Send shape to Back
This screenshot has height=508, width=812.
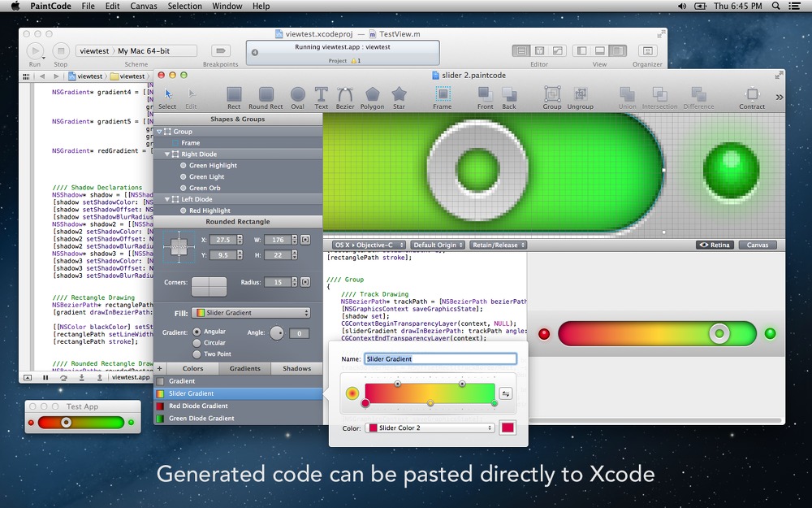pyautogui.click(x=509, y=98)
